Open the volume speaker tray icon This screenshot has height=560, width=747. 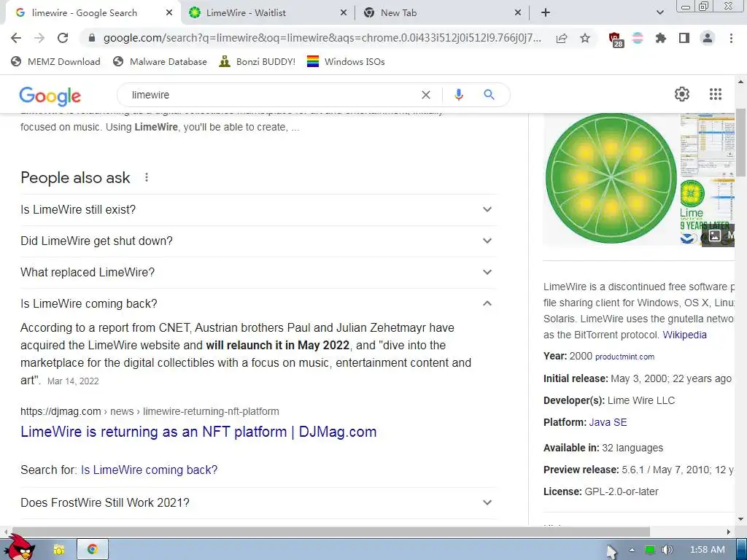coord(667,550)
